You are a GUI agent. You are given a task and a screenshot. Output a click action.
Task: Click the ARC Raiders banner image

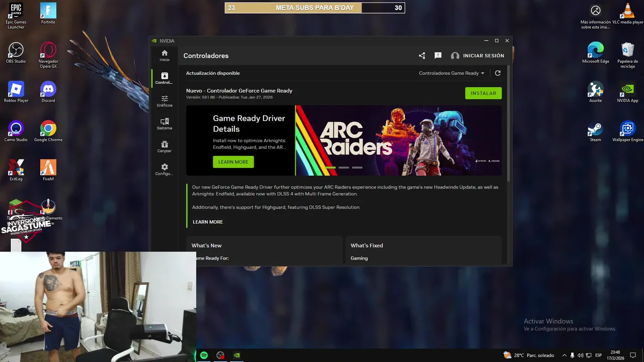[x=398, y=140]
